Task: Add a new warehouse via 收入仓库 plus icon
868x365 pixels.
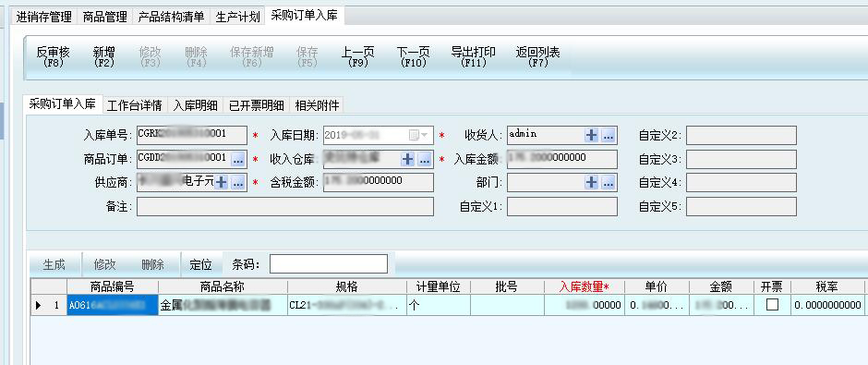Action: 408,159
